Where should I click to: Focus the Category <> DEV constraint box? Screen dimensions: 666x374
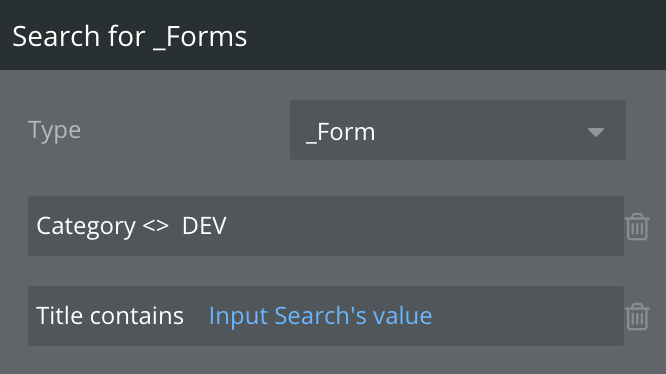[x=326, y=226]
